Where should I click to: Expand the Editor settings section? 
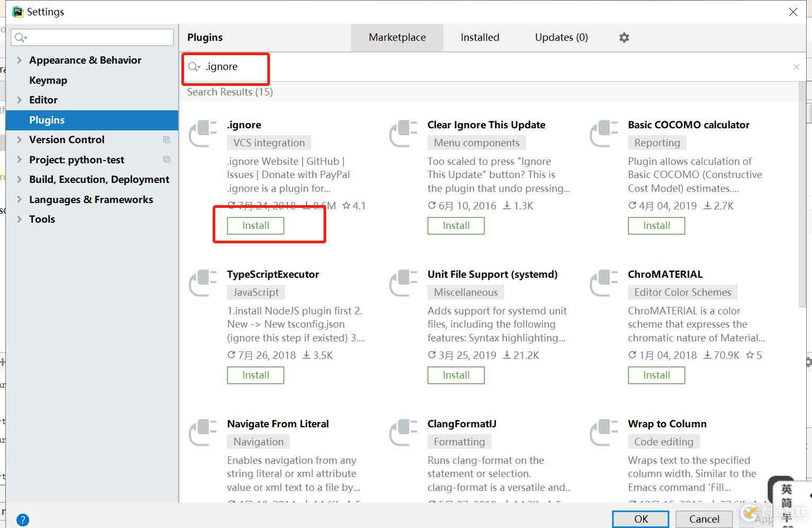point(19,100)
